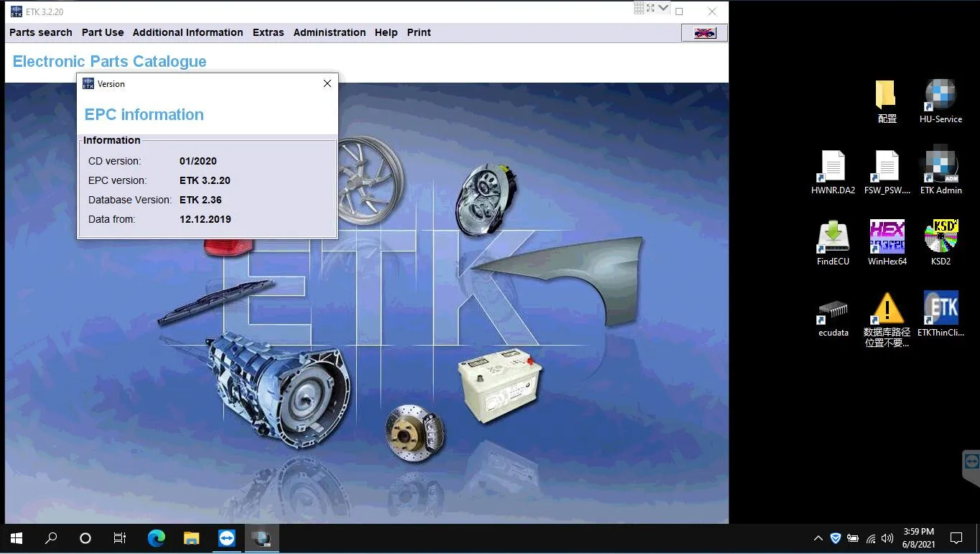Image resolution: width=980 pixels, height=554 pixels.
Task: Close the Version dialog
Action: (327, 83)
